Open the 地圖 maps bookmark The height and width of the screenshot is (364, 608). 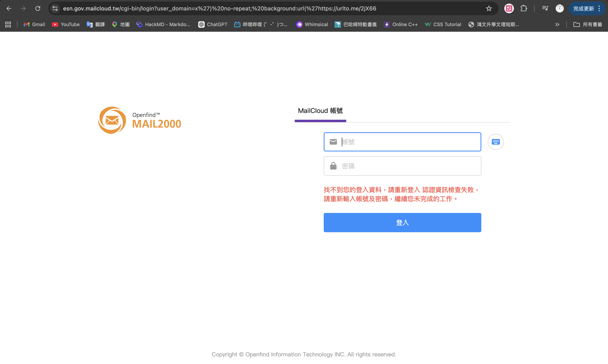[121, 25]
